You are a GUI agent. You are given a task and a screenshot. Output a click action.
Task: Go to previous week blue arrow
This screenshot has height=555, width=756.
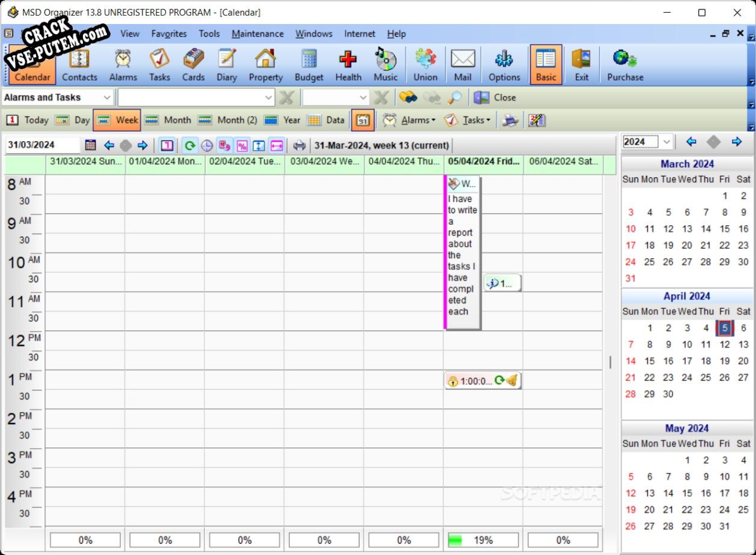click(x=109, y=145)
